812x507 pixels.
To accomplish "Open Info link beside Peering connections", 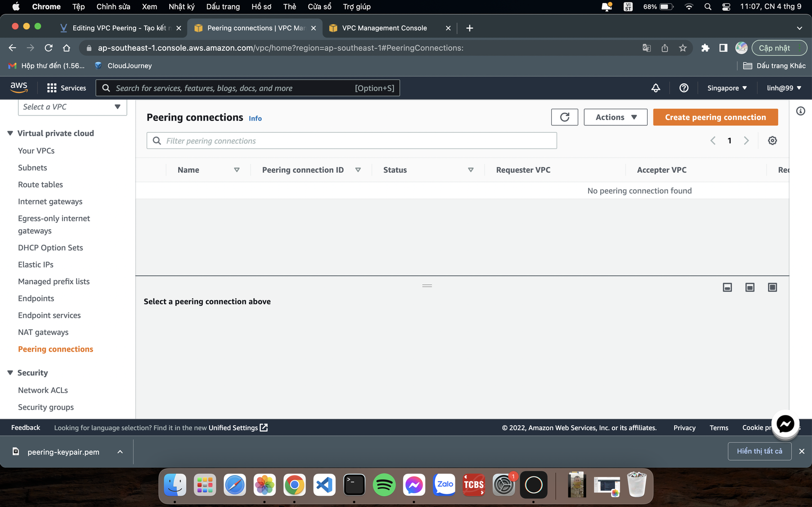I will [255, 119].
